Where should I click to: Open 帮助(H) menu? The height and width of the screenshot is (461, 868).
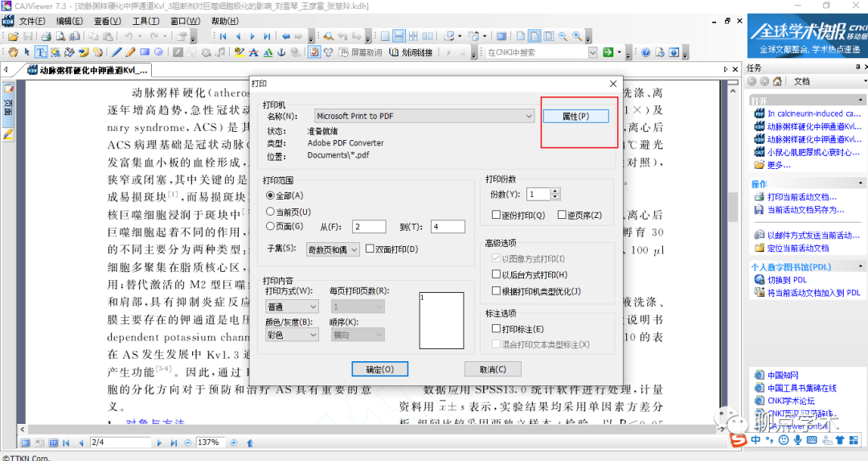pyautogui.click(x=225, y=21)
